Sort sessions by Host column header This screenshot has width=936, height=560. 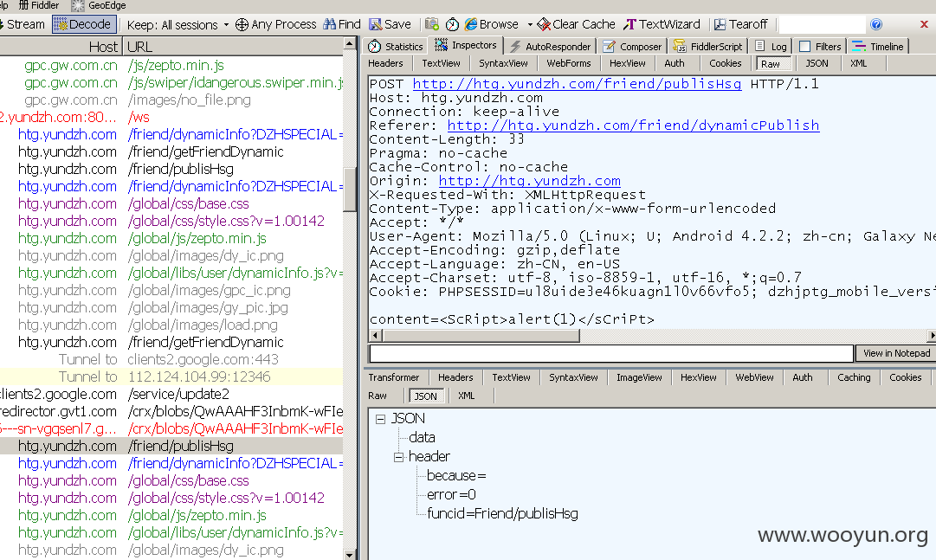[61, 47]
